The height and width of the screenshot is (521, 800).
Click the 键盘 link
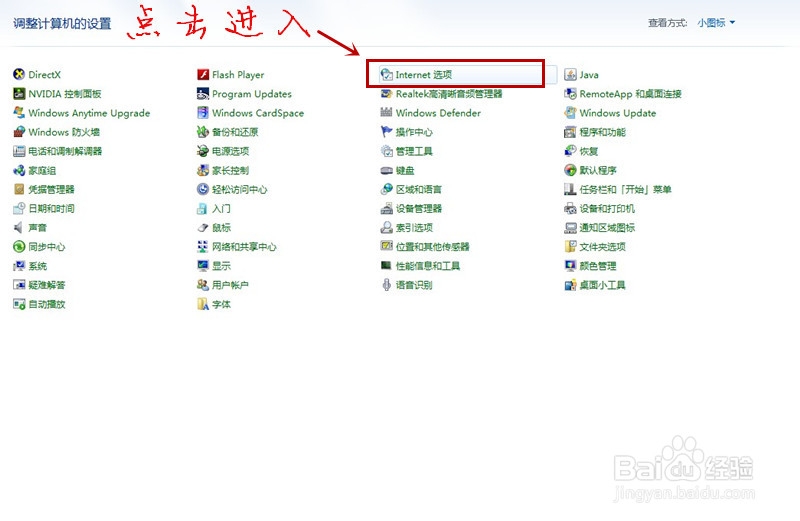405,170
